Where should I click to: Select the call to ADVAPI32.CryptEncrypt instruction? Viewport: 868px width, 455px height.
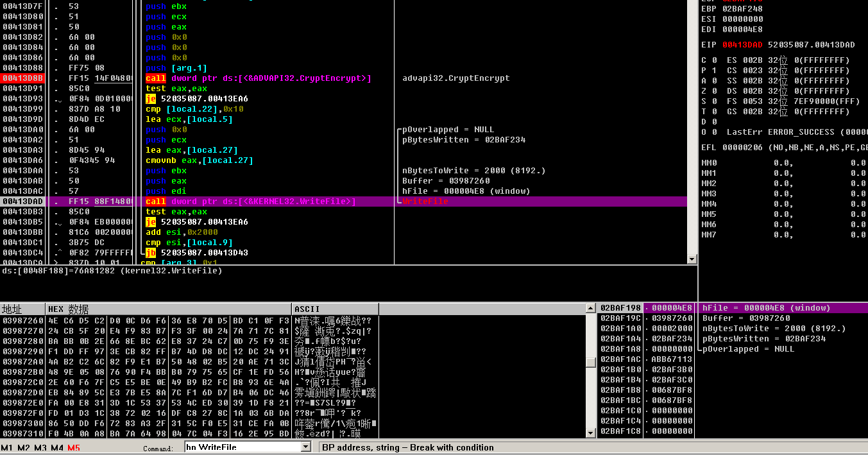pos(259,78)
